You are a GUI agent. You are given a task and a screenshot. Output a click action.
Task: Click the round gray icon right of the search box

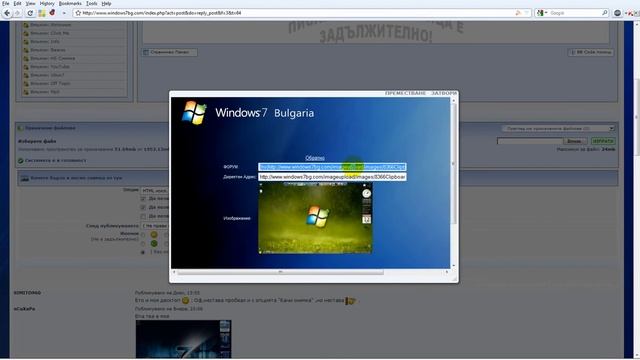tap(618, 13)
